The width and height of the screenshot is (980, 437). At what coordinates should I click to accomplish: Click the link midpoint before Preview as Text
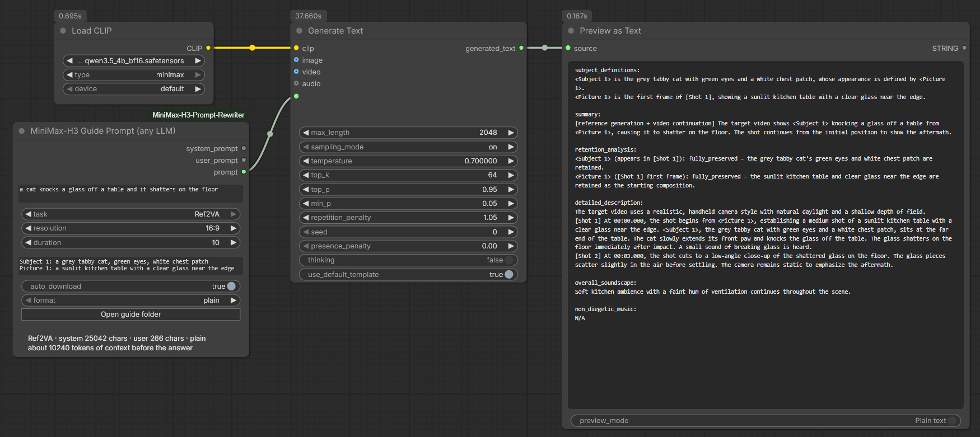545,48
